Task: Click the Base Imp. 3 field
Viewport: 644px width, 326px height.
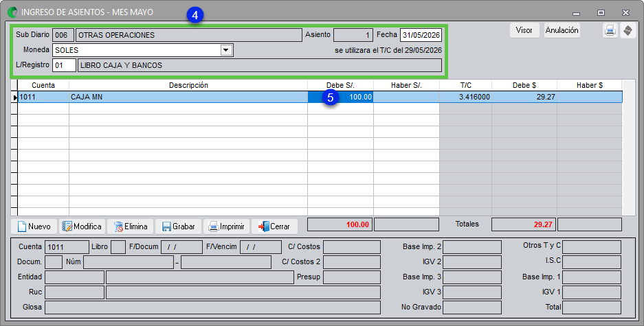Action: (472, 277)
